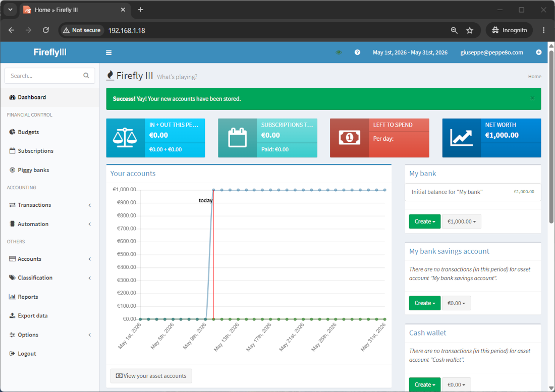Click the Accounts credit card icon
555x392 pixels.
click(x=13, y=259)
